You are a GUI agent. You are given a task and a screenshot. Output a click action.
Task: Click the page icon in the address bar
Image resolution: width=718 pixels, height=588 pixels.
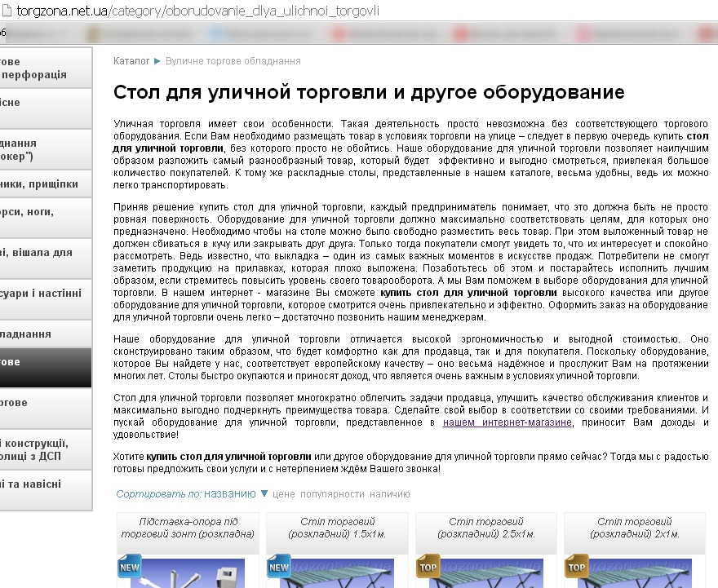[7, 10]
